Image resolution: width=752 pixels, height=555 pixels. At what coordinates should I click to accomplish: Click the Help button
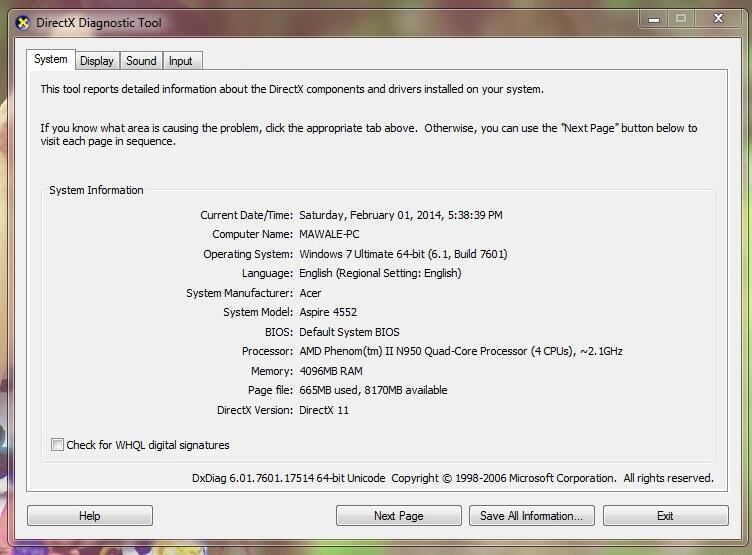(90, 516)
